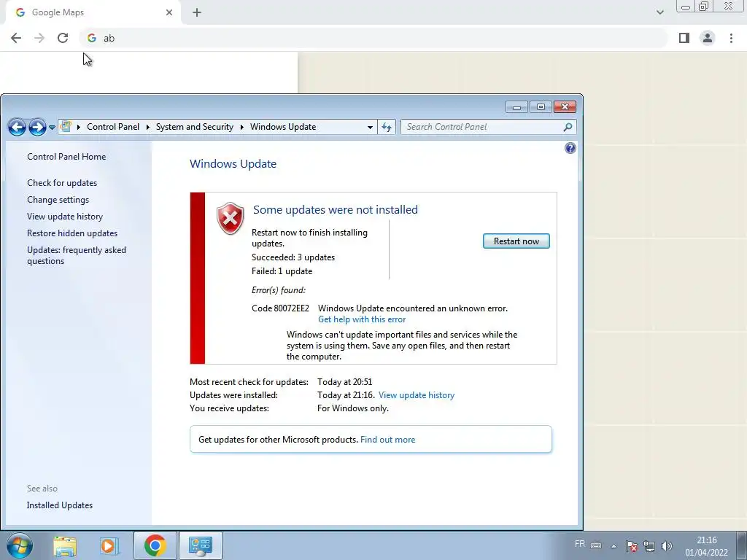Close the Google Maps tab

[169, 12]
